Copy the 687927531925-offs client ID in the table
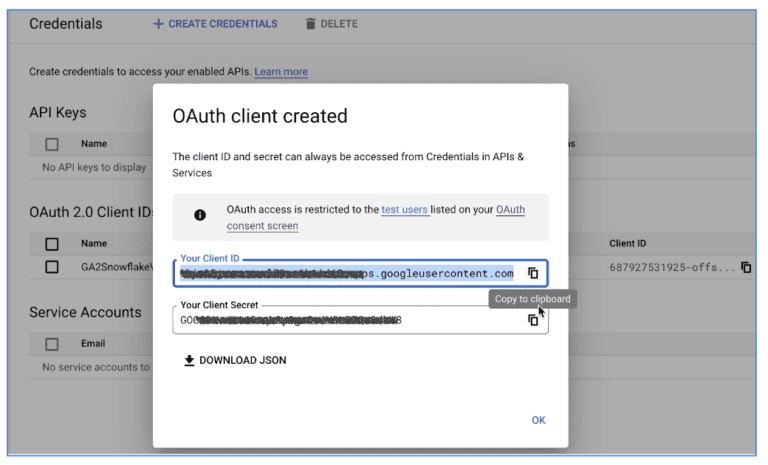 pyautogui.click(x=746, y=268)
